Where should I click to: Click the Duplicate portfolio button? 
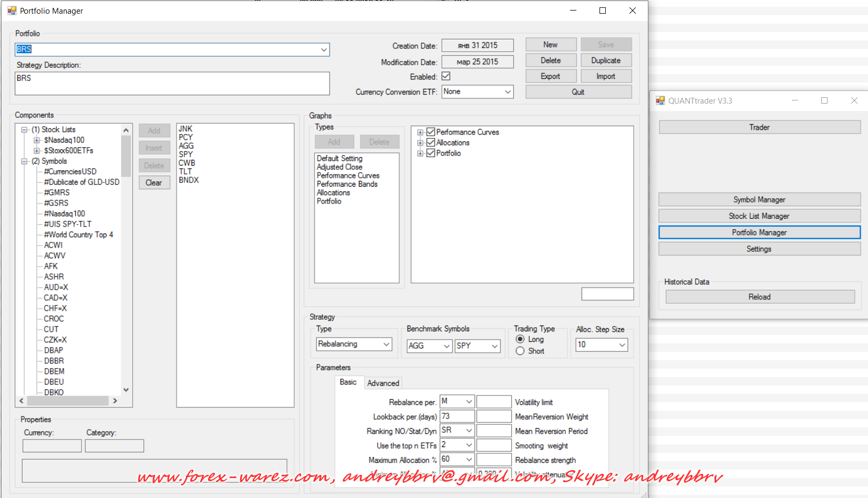point(606,60)
